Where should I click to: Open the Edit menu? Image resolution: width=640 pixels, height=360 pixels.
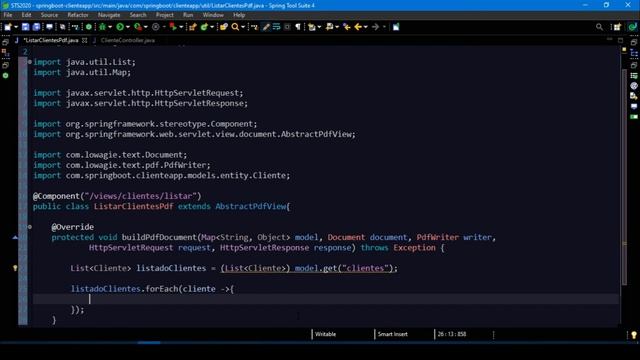(27, 15)
